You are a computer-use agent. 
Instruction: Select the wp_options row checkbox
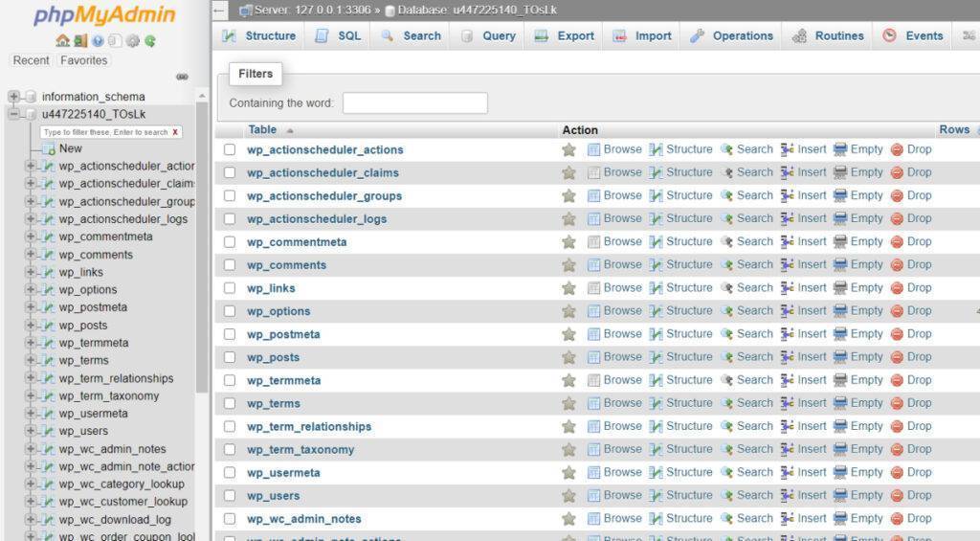click(x=230, y=311)
